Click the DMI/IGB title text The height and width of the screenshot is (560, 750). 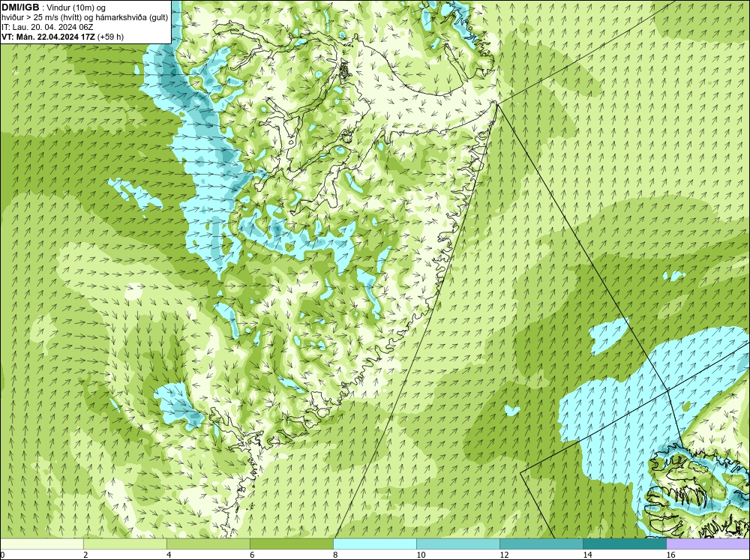(20, 7)
